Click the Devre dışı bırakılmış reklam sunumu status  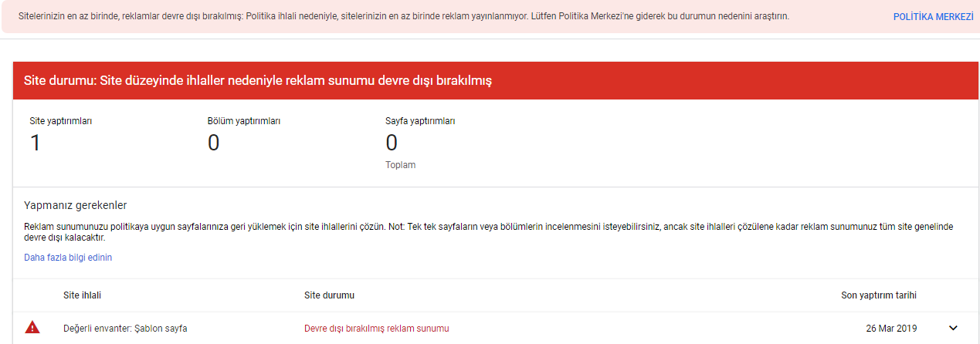coord(376,329)
